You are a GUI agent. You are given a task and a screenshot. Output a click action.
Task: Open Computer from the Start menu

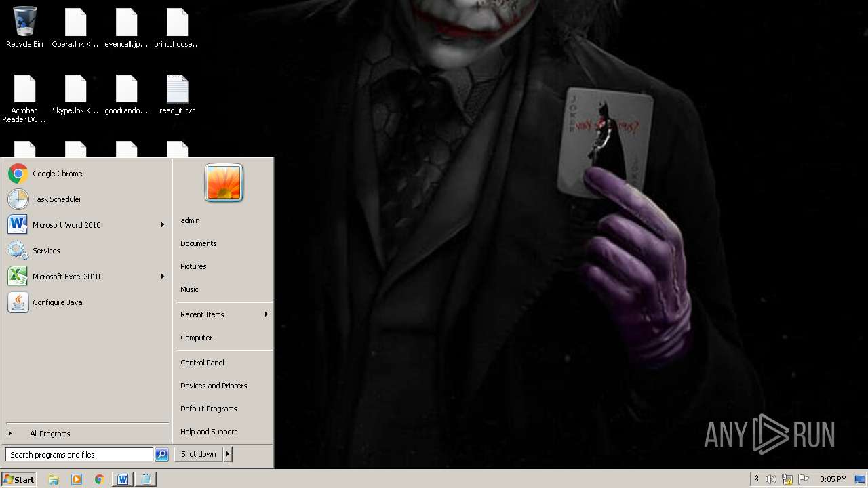click(224, 338)
